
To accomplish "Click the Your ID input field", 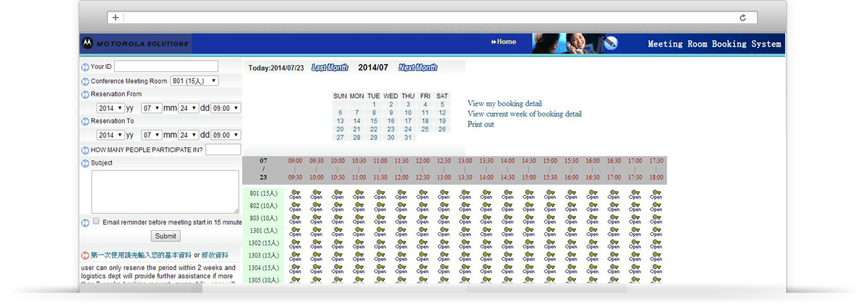I will coord(166,66).
